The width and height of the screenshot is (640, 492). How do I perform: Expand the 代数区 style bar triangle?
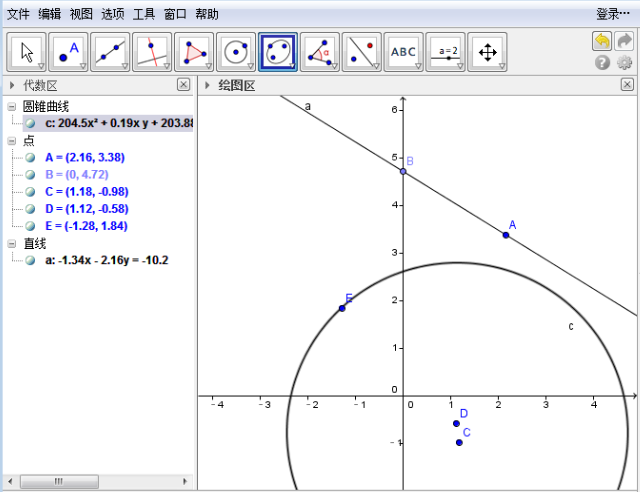click(x=12, y=85)
